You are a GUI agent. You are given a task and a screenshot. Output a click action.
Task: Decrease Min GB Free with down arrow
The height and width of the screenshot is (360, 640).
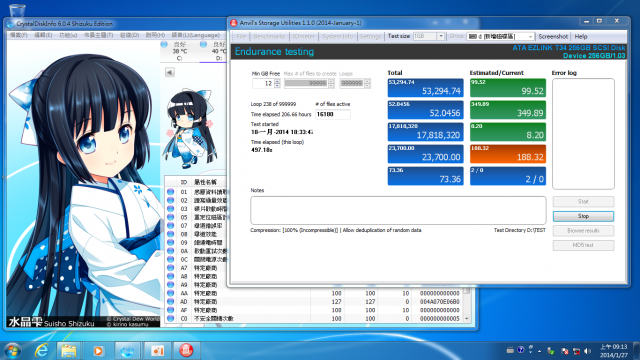point(277,86)
